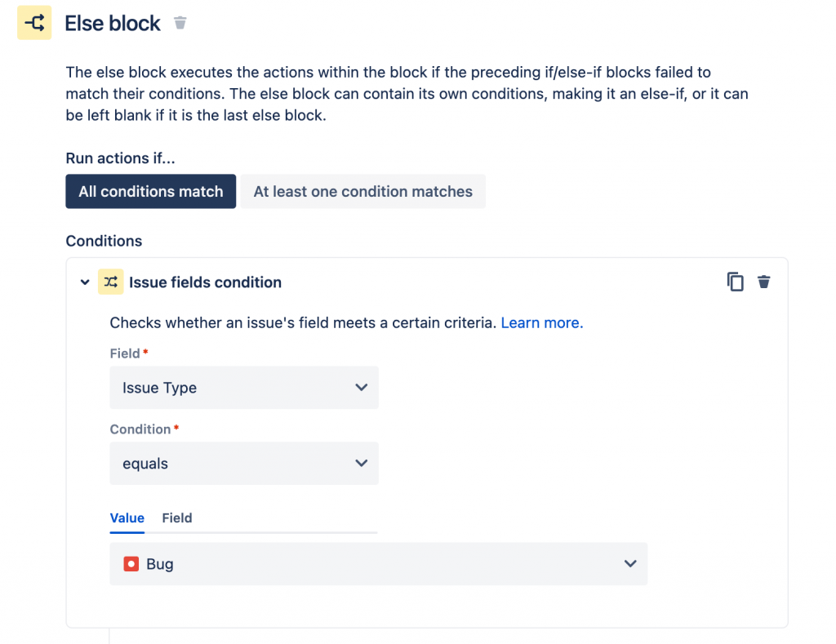
Task: Delete the Else block via trash icon
Action: 180,23
